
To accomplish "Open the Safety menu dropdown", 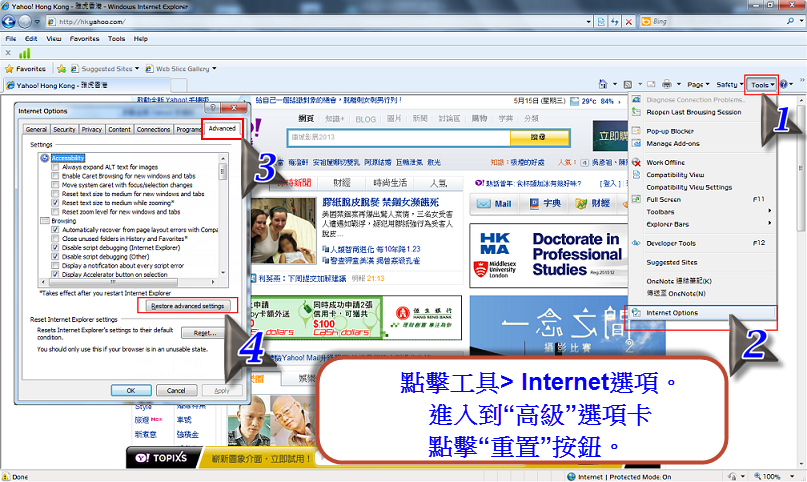I will [x=730, y=84].
